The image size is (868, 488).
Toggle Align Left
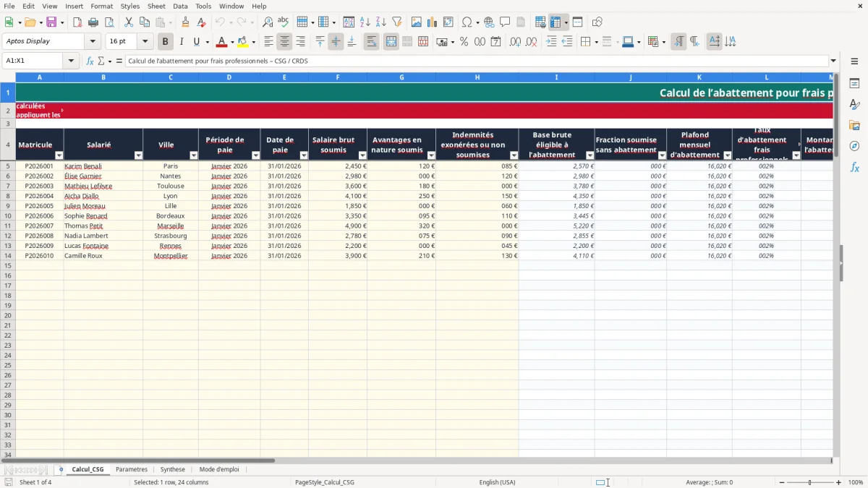268,42
